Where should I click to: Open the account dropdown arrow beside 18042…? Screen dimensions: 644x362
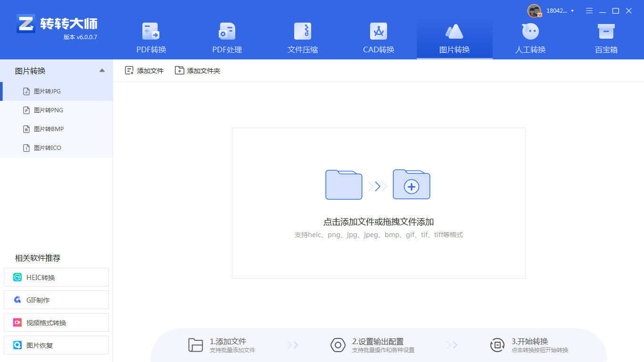pos(572,11)
